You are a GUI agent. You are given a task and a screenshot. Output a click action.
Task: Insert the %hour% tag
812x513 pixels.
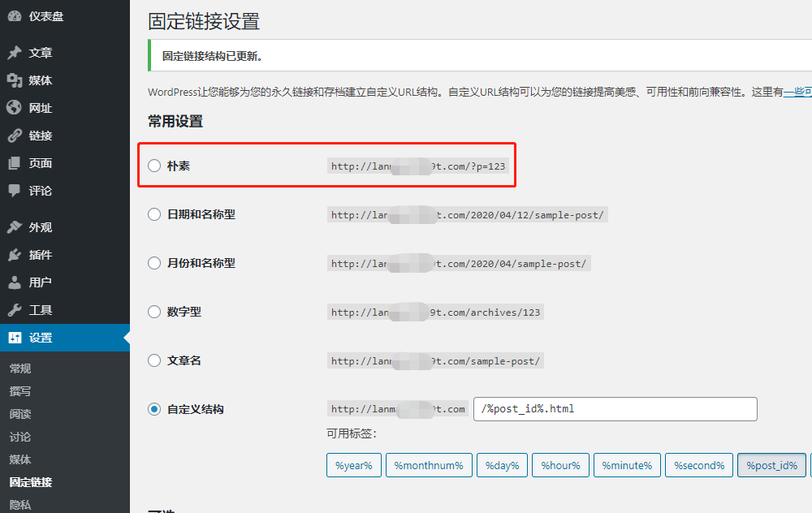[560, 465]
